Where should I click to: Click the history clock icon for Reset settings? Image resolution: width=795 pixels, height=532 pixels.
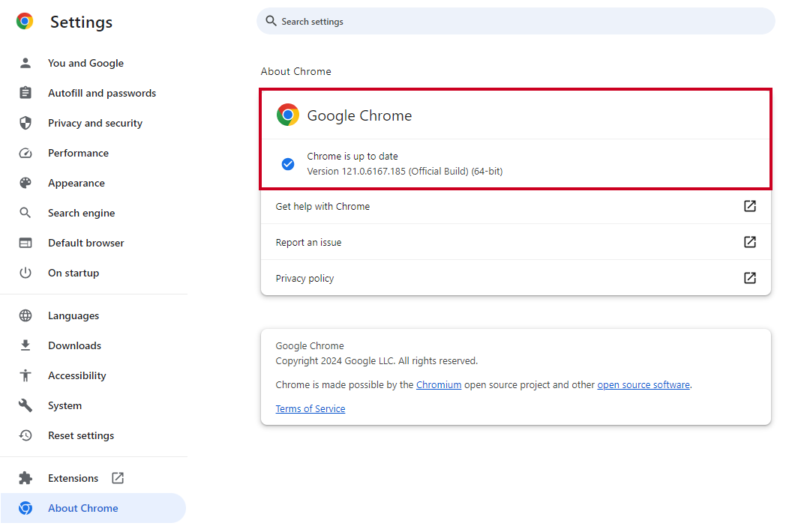(x=25, y=435)
